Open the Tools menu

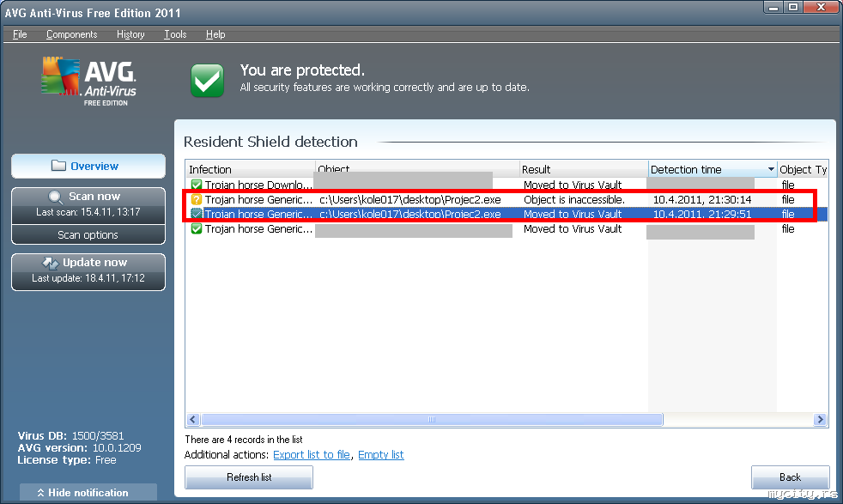tap(175, 34)
